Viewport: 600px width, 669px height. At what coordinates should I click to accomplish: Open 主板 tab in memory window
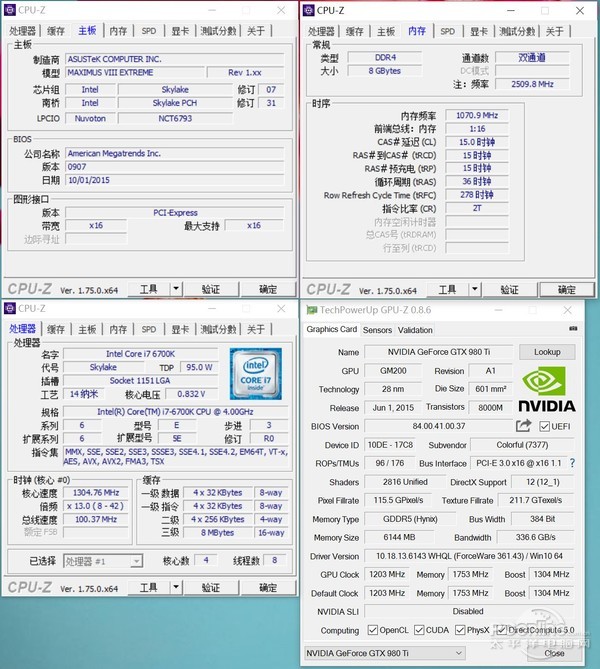click(386, 31)
